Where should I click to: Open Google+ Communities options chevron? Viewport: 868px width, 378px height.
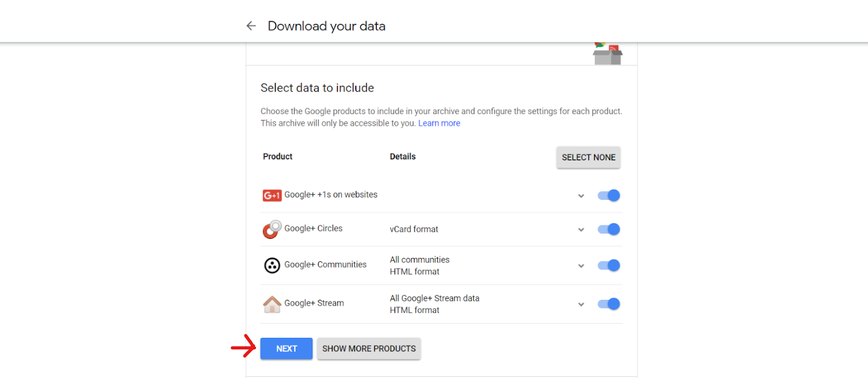[581, 266]
